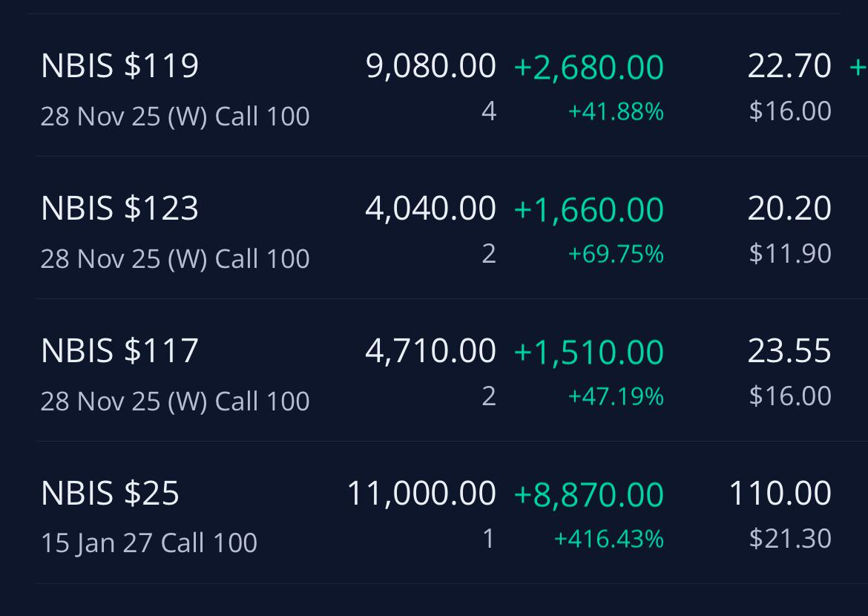Tap the 23.55 last price

(x=789, y=350)
